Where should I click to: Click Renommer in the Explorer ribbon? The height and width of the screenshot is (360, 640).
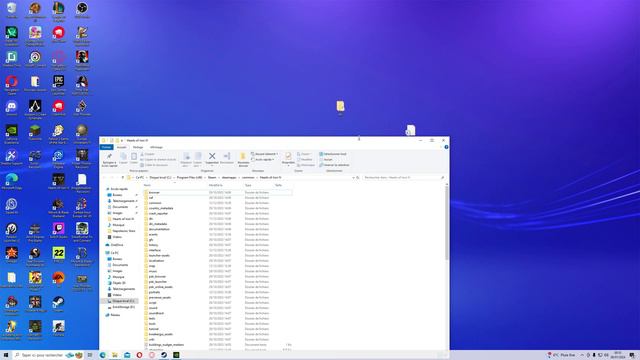[x=227, y=158]
